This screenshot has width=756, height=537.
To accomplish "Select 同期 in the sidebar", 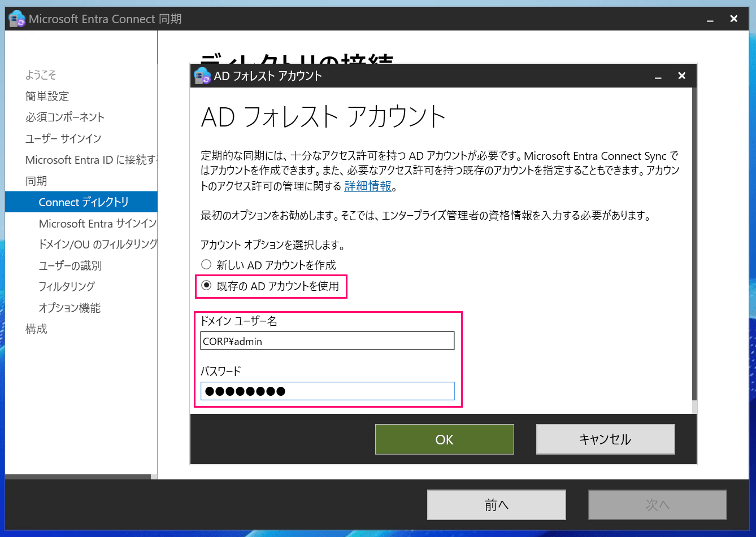I will click(x=36, y=181).
